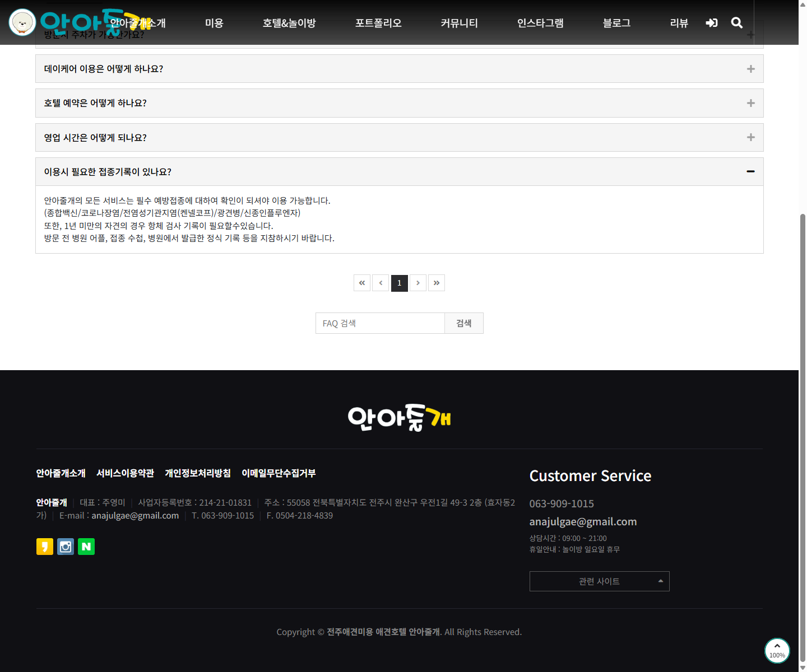Open the login icon in navigation bar
Viewport: 807px width, 672px height.
[712, 23]
